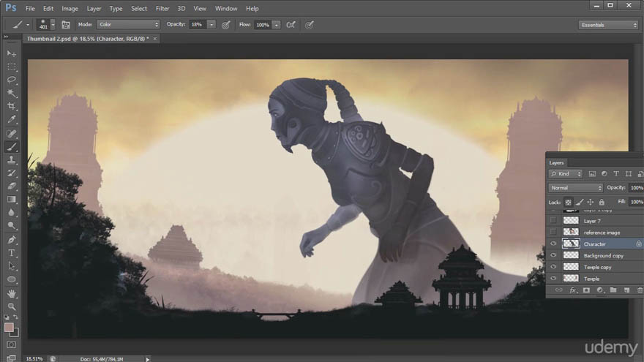The height and width of the screenshot is (362, 644).
Task: Select the Blur tool
Action: click(12, 213)
